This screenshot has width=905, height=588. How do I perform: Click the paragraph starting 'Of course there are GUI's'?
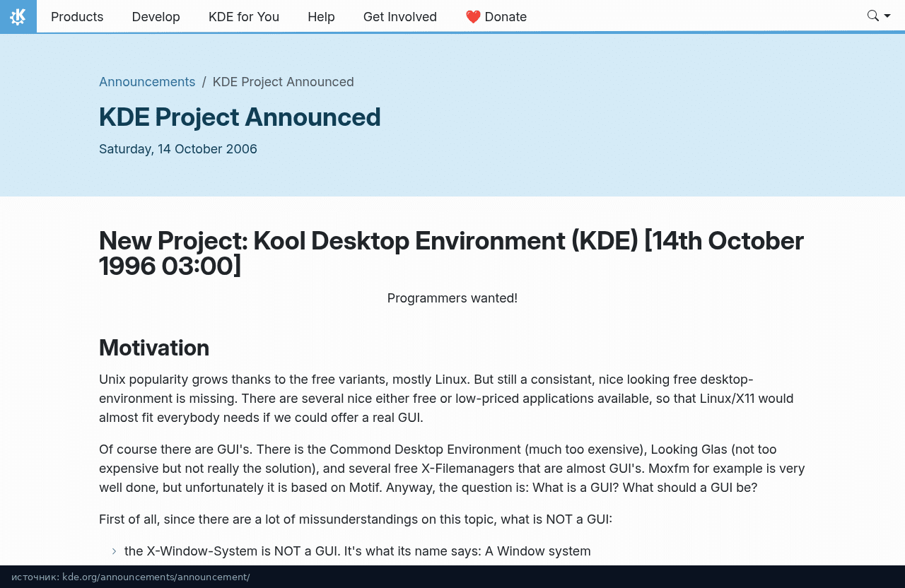pyautogui.click(x=452, y=469)
